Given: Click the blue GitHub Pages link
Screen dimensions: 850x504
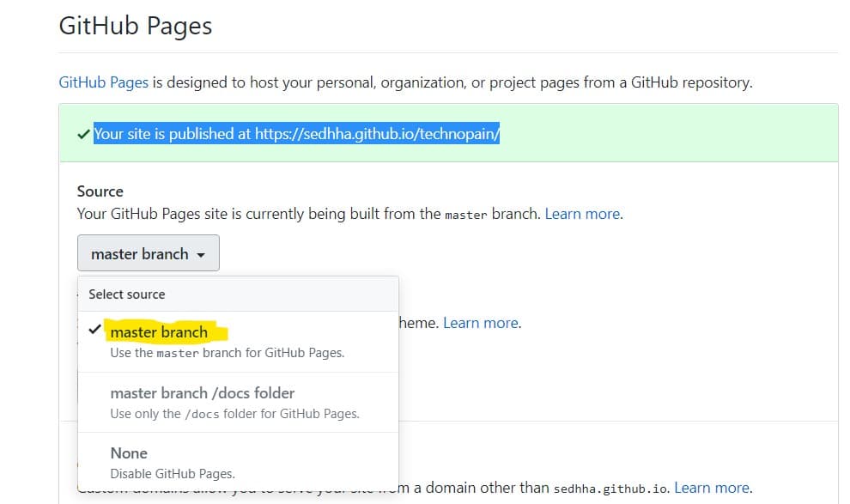Looking at the screenshot, I should pyautogui.click(x=103, y=82).
